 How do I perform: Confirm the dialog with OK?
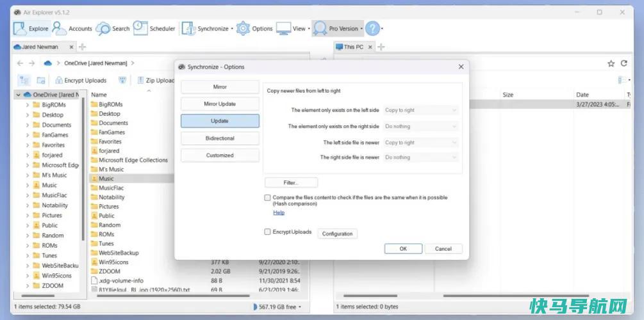pos(403,248)
